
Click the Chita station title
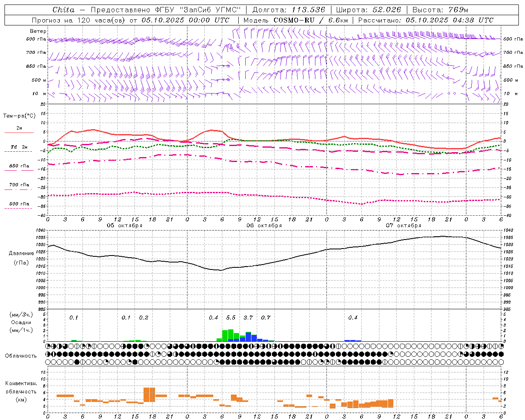tap(64, 10)
